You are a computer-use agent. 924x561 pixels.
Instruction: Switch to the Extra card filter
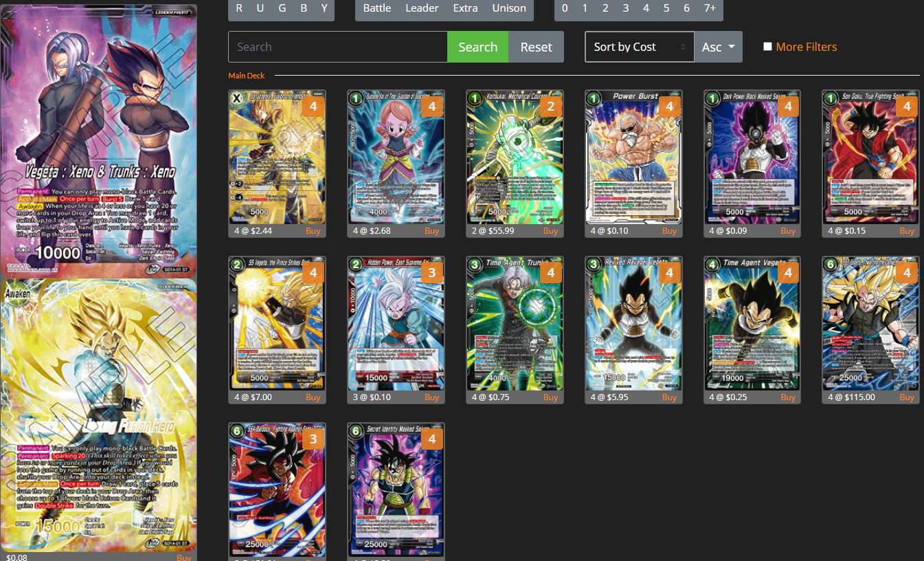coord(465,8)
